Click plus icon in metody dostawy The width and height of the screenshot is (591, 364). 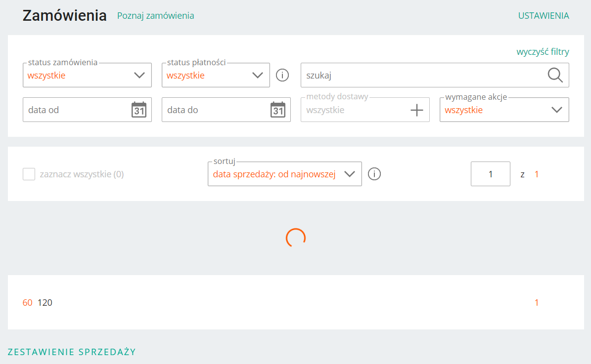coord(417,110)
